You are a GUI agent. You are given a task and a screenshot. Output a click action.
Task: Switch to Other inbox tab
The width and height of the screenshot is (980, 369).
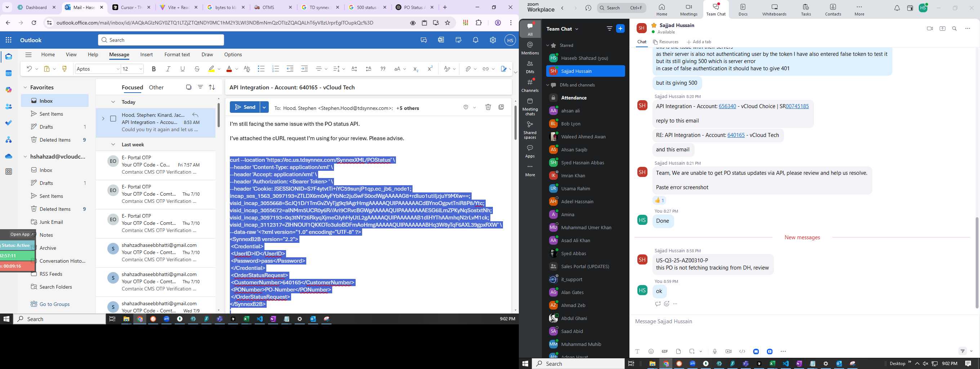click(156, 88)
